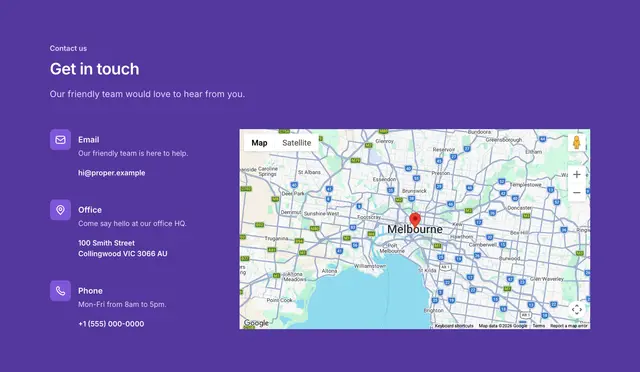Call the +1 (555) 000-0000 number

click(x=111, y=324)
